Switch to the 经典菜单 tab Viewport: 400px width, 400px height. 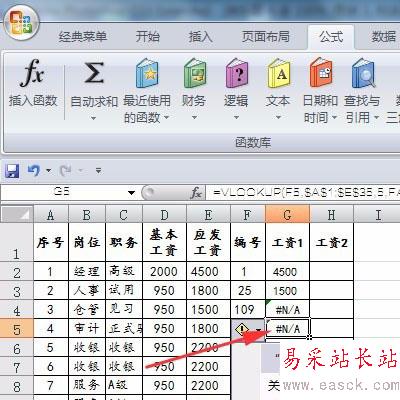(83, 36)
